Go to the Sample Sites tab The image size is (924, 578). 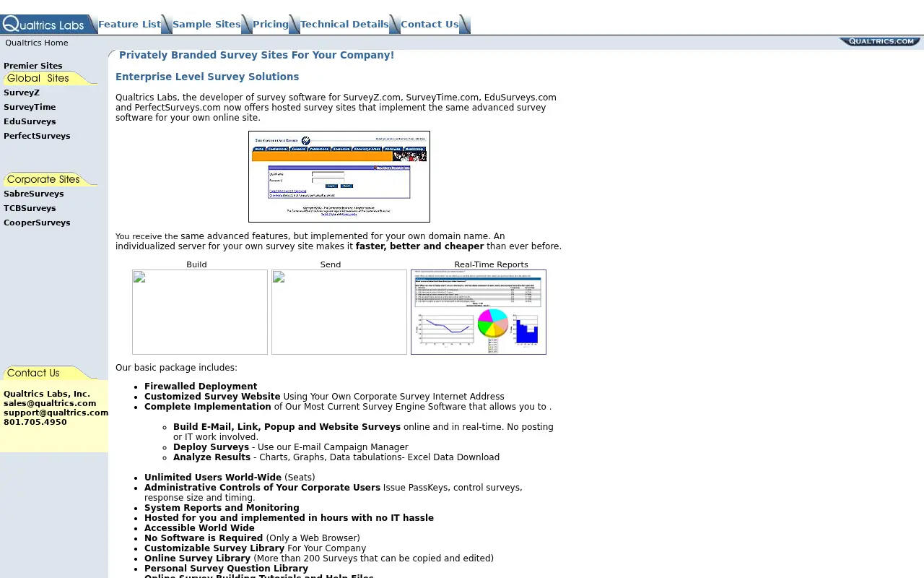[206, 24]
